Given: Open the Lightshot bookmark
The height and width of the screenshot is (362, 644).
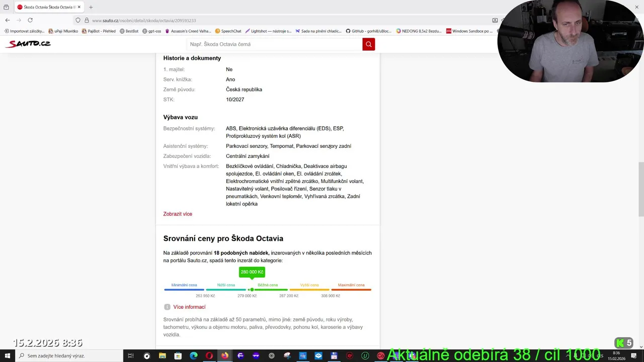Looking at the screenshot, I should point(268,31).
